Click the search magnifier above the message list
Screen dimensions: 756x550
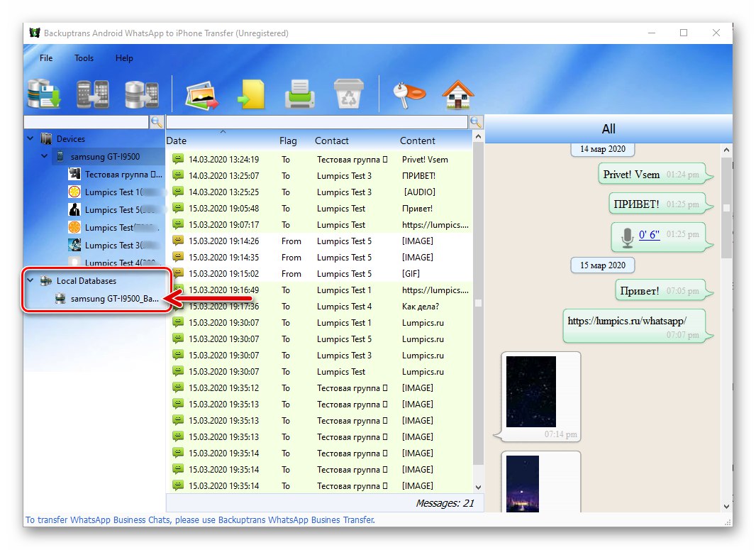point(476,121)
